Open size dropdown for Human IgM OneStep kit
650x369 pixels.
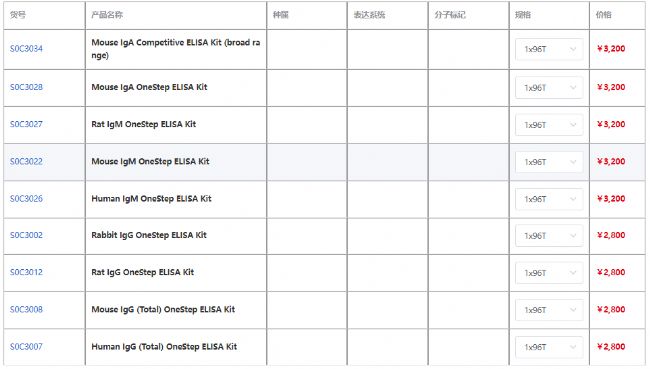pos(549,199)
